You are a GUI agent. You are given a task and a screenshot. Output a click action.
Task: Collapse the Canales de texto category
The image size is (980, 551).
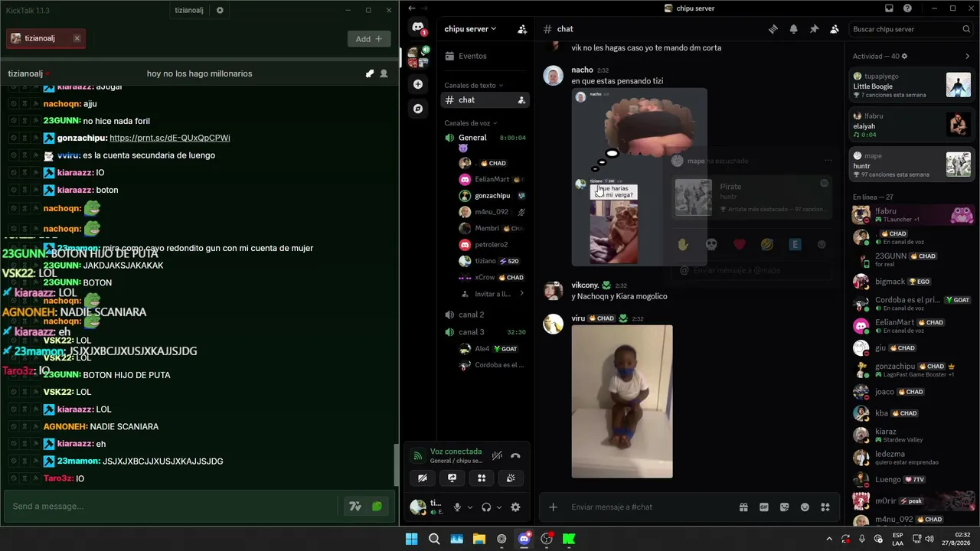click(x=474, y=85)
